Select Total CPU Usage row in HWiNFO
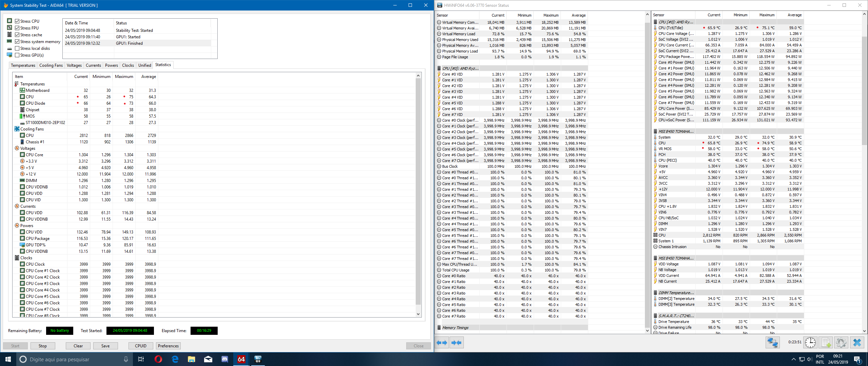 click(512, 270)
